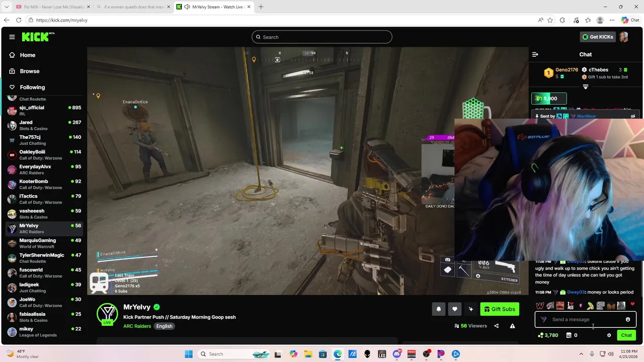Open Following in the sidebar
The width and height of the screenshot is (644, 362).
(43, 87)
